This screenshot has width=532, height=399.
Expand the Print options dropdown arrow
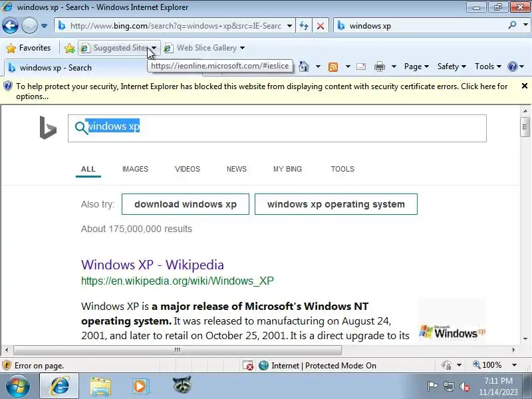394,66
